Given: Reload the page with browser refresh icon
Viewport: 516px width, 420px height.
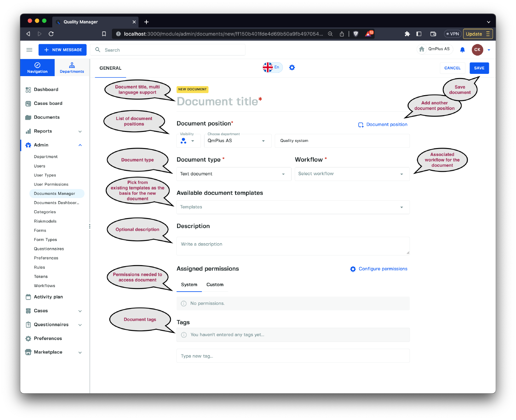Looking at the screenshot, I should (x=51, y=34).
